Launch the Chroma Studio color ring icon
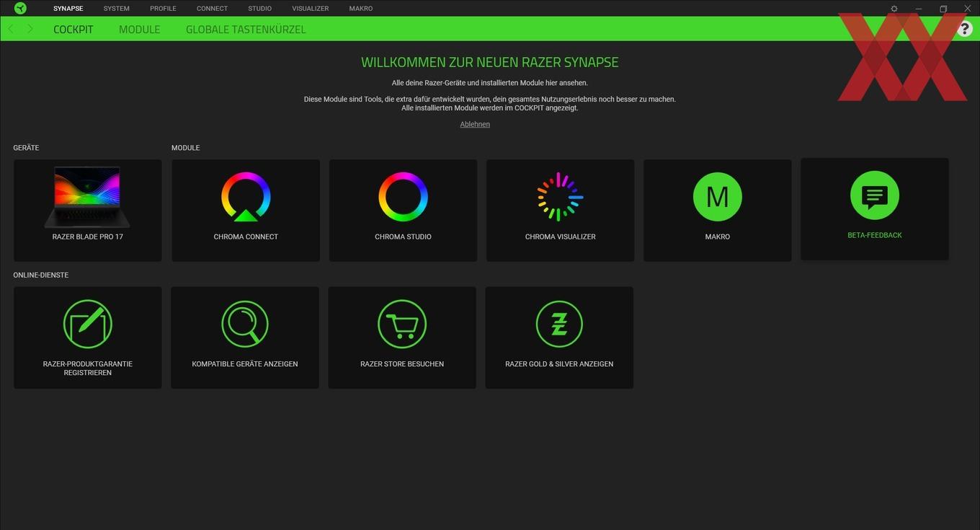Viewport: 980px width, 530px height. click(403, 196)
